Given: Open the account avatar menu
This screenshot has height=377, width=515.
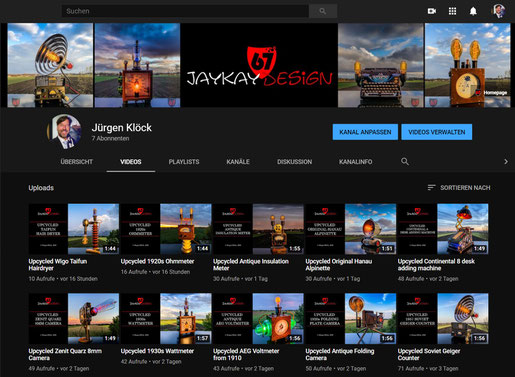Looking at the screenshot, I should click(x=499, y=11).
